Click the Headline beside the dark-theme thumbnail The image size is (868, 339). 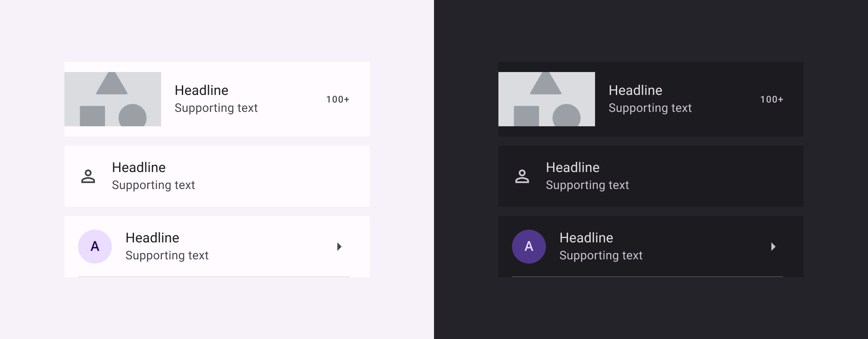pos(635,90)
